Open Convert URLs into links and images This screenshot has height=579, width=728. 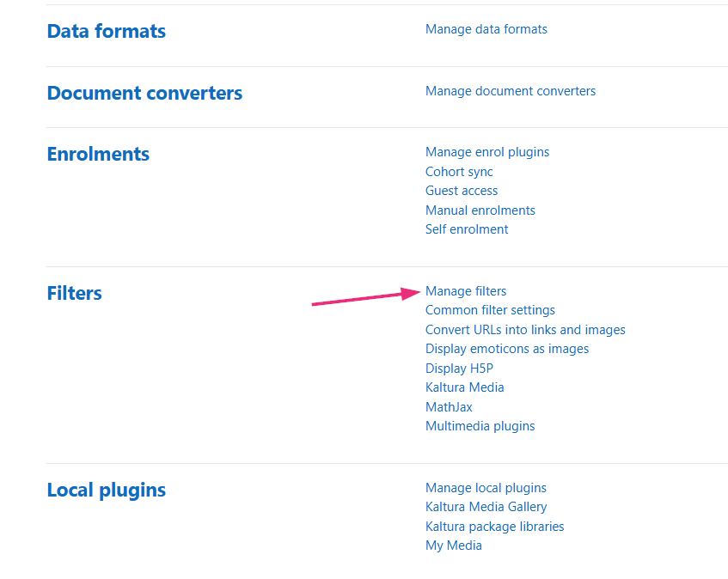[525, 330]
